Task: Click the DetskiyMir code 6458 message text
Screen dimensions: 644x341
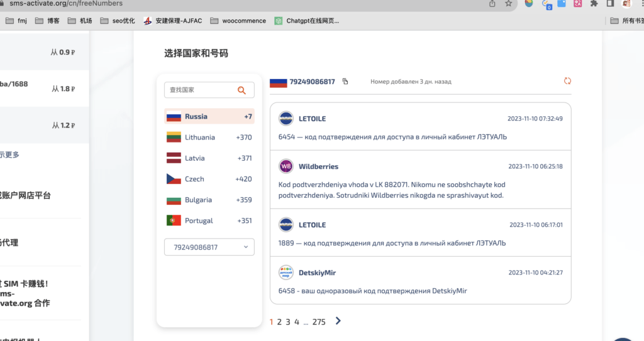Action: (372, 291)
